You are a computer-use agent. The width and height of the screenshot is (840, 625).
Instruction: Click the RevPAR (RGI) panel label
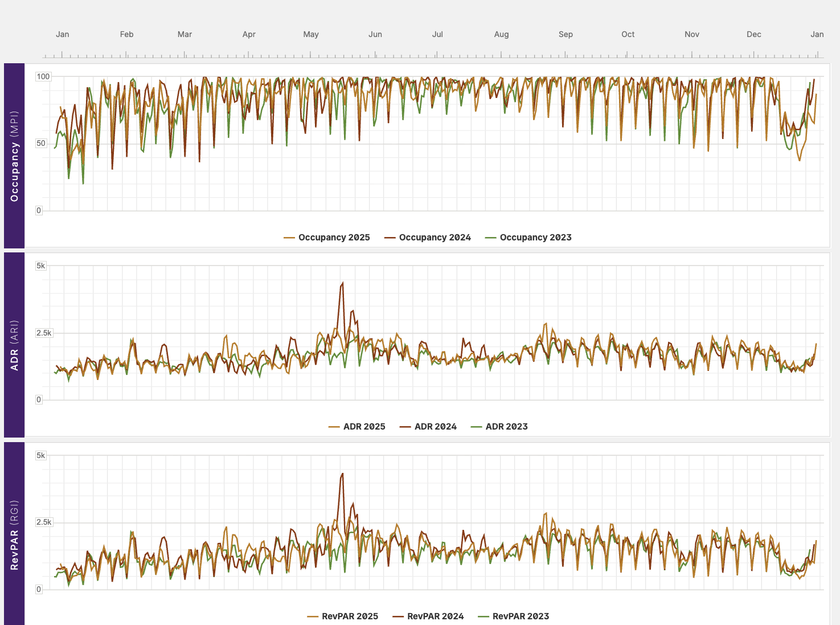(15, 534)
